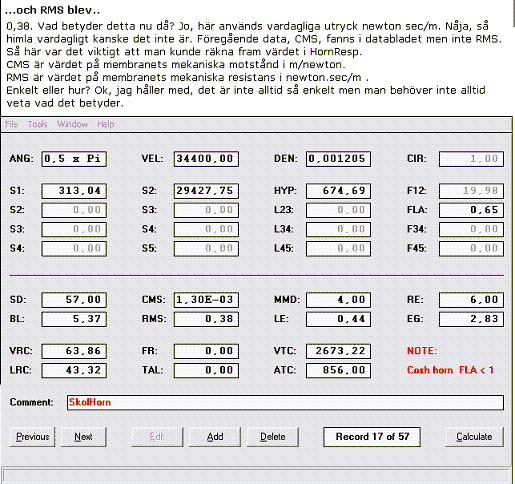Select the VRC field 63,86
Screen dimensions: 515x484
[x=74, y=351]
